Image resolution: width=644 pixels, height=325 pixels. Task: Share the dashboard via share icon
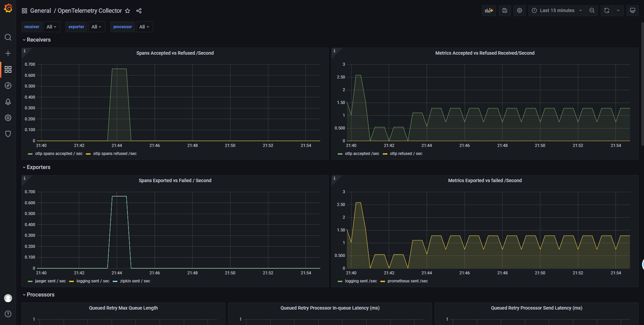pos(139,11)
